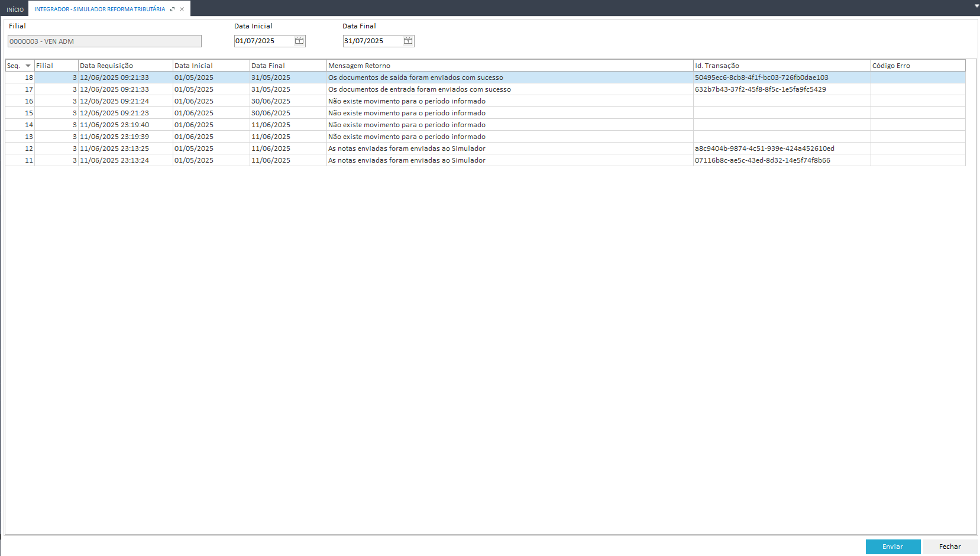The width and height of the screenshot is (980, 556).
Task: Close the Integrador Simulador Reforma Tributária tab
Action: [x=182, y=9]
